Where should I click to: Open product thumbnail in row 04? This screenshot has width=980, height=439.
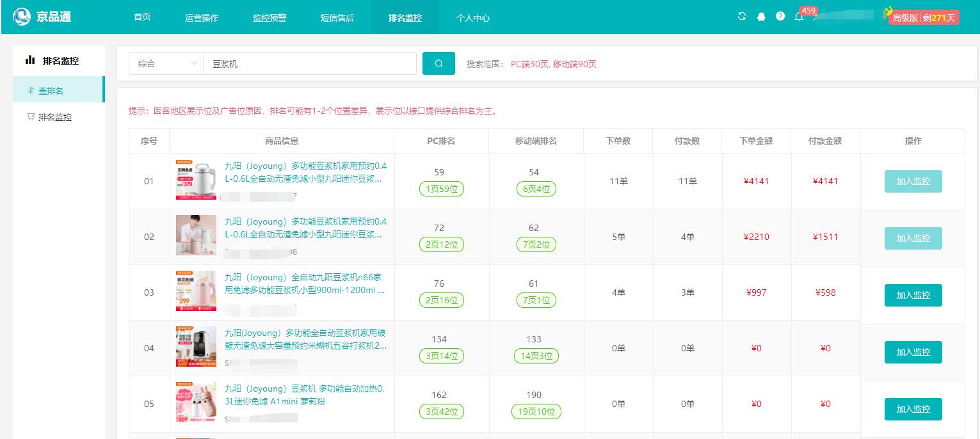(x=196, y=347)
